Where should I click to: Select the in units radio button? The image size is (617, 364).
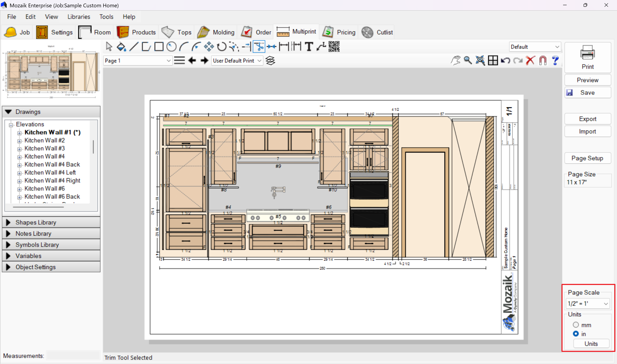click(576, 334)
